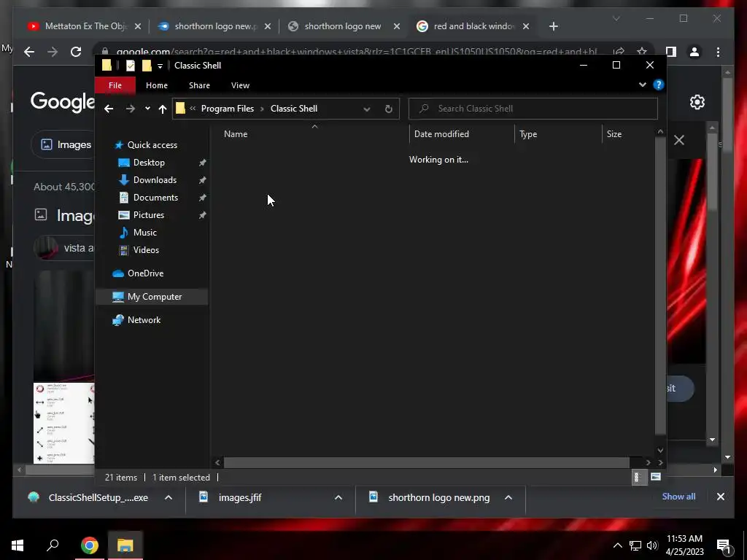This screenshot has height=560, width=747.
Task: Bookmark this page star icon
Action: pyautogui.click(x=641, y=52)
